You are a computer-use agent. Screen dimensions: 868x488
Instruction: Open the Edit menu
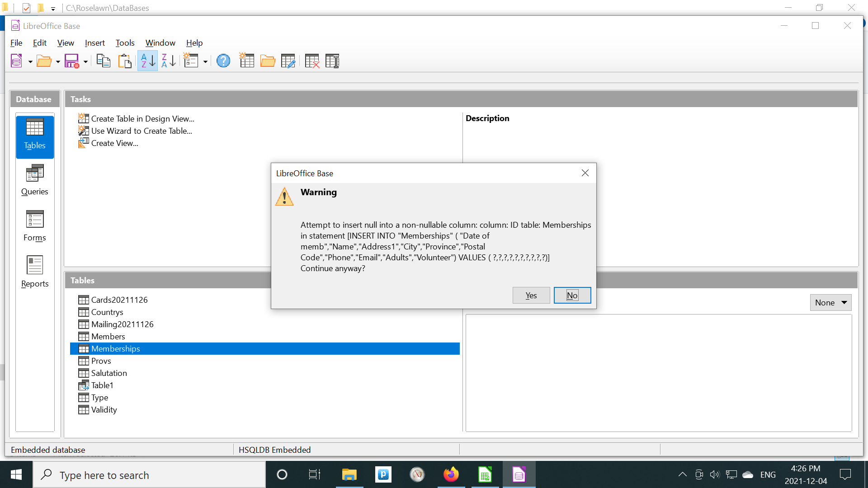point(40,43)
